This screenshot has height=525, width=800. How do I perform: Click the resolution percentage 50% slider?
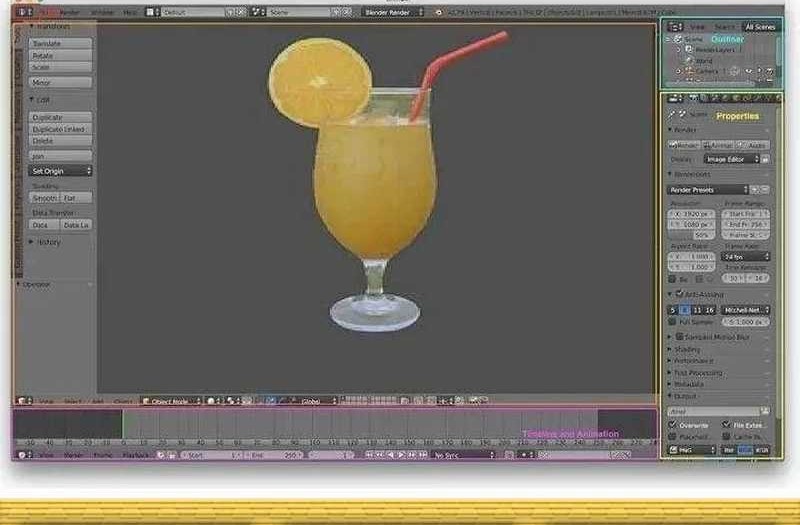[x=692, y=234]
